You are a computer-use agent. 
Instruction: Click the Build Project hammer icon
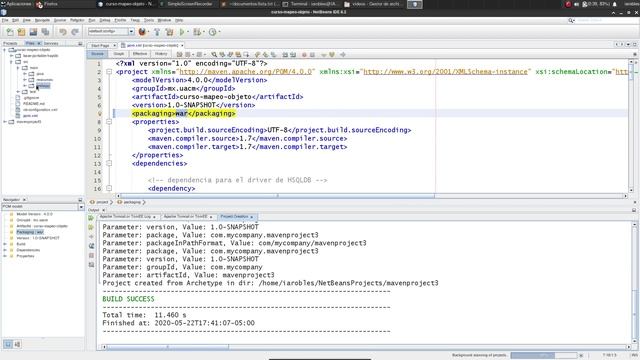coord(157,32)
